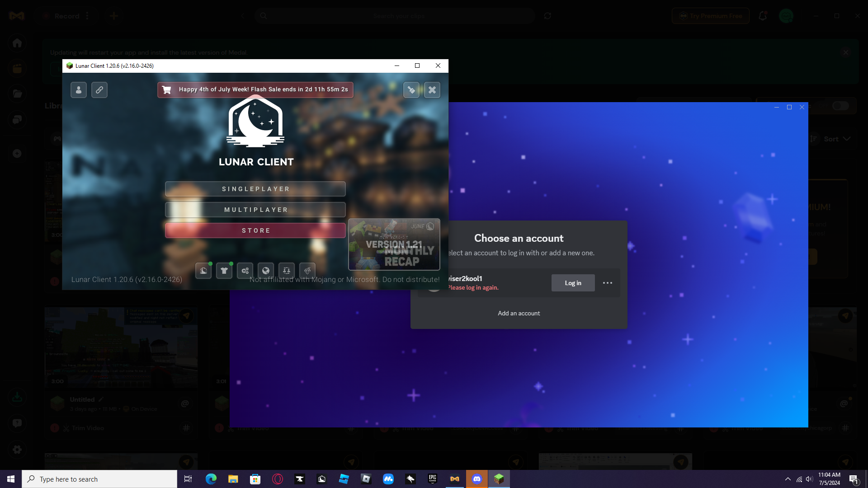Open the folder icon in Medal sidebar
Viewport: 868px width, 488px height.
click(x=17, y=94)
